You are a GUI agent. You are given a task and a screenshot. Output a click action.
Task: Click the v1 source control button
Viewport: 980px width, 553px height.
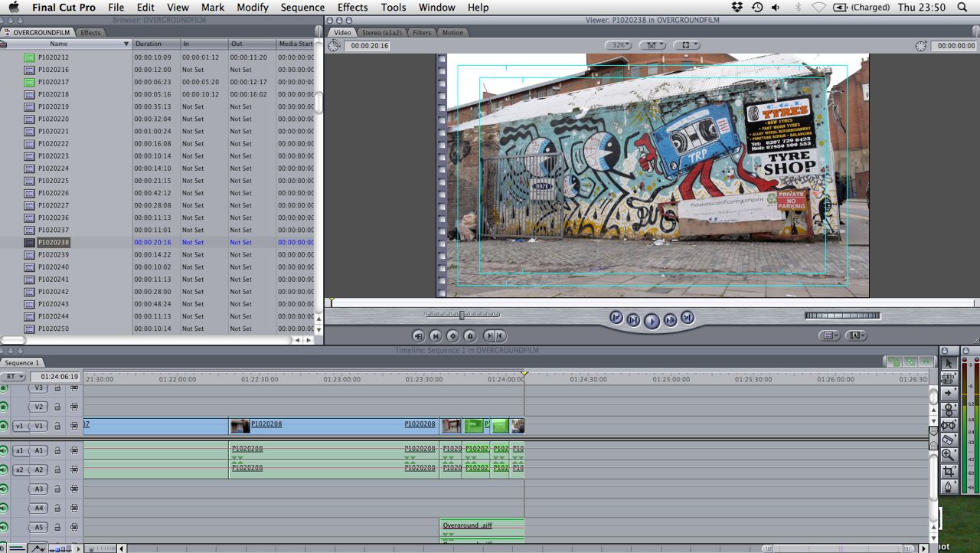pos(19,426)
